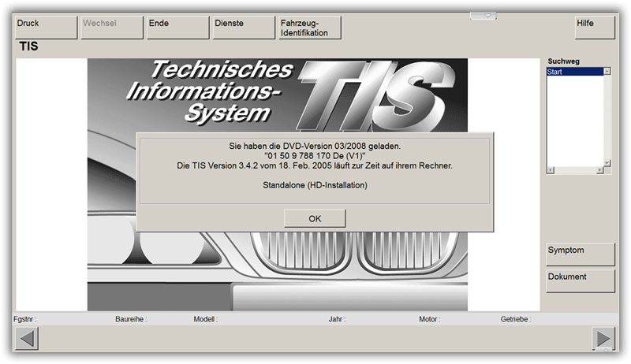
Task: Click the Suchweg list scroll-left arrow
Action: (551, 170)
